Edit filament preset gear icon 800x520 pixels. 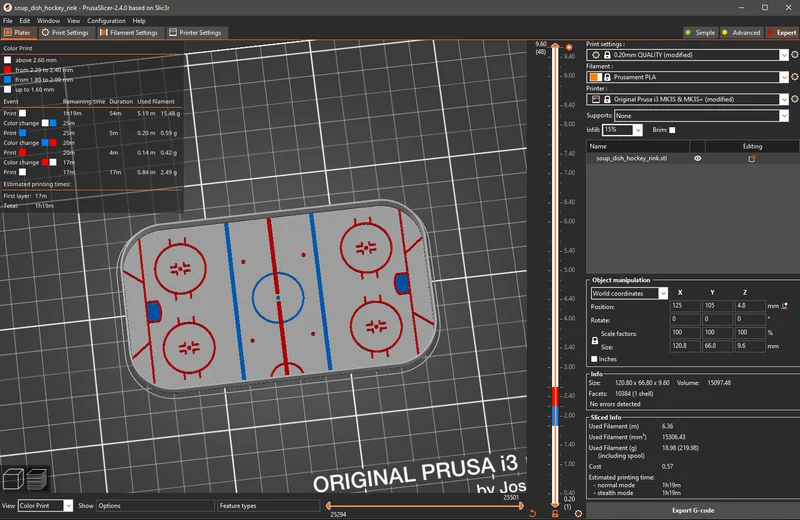coord(794,77)
